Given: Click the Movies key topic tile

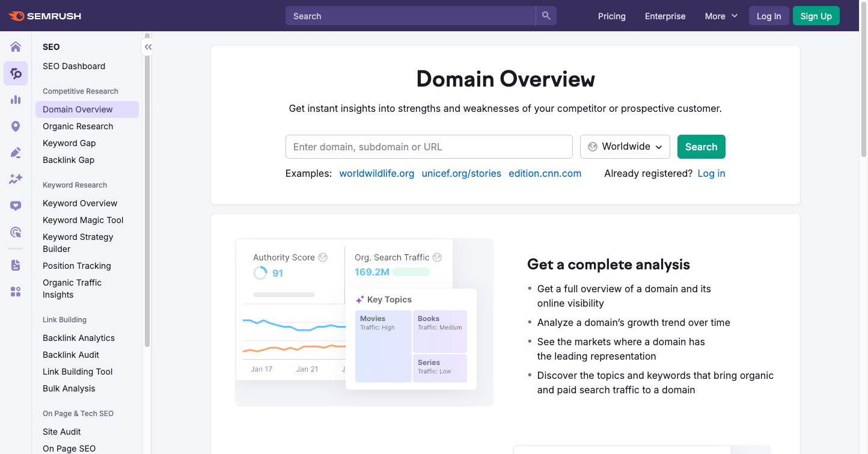Looking at the screenshot, I should [x=384, y=346].
